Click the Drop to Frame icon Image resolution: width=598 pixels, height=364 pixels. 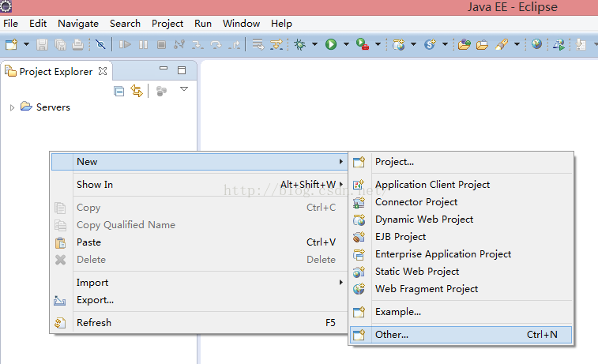(258, 44)
